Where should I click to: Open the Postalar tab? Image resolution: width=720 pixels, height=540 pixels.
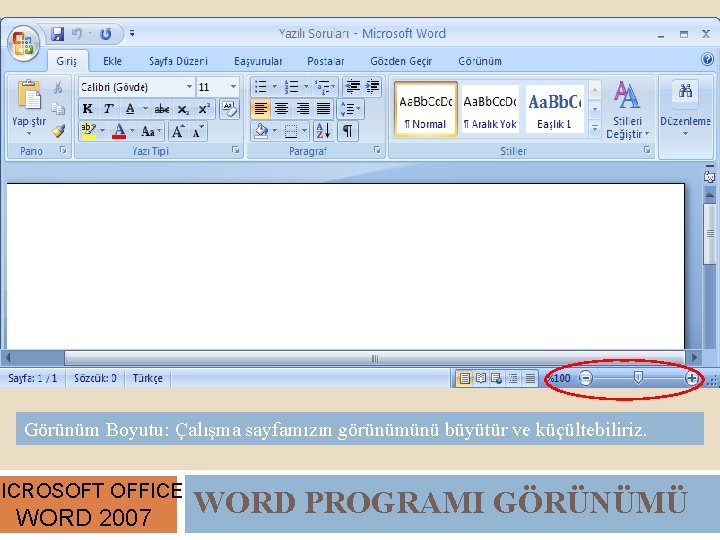326,61
